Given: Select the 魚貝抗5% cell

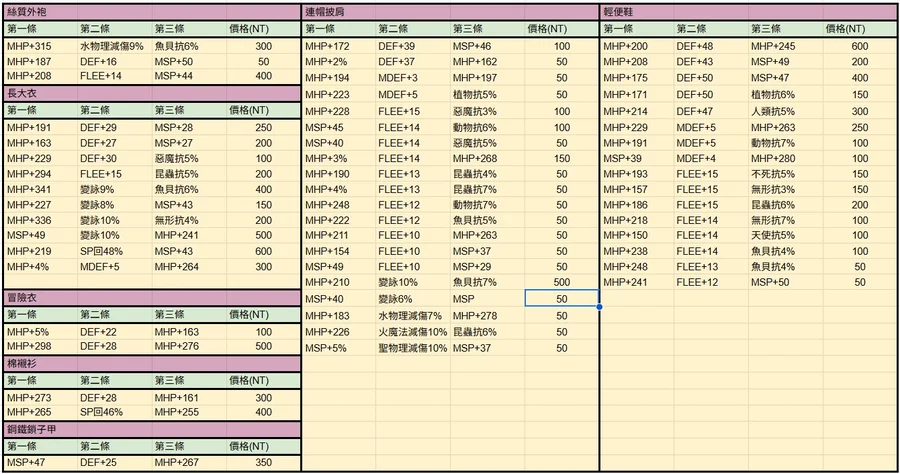Looking at the screenshot, I should click(x=487, y=220).
